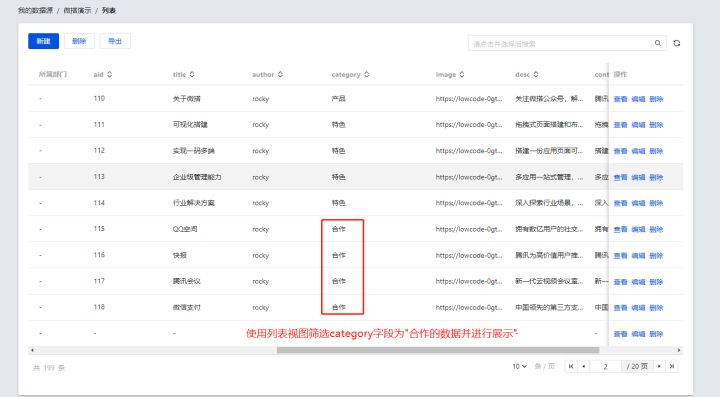720x397 pixels.
Task: Click 查看 in row 111
Action: click(x=620, y=125)
